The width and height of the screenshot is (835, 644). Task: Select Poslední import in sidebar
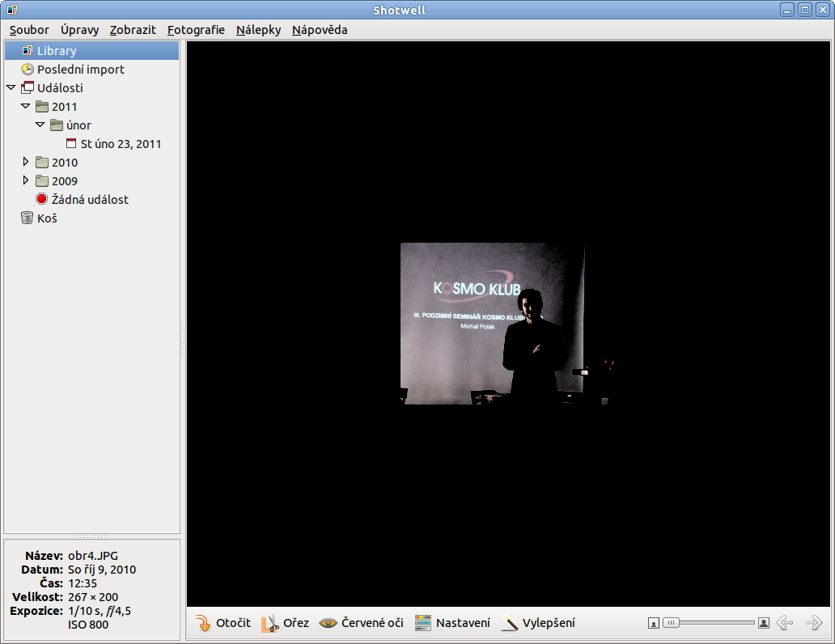[79, 70]
